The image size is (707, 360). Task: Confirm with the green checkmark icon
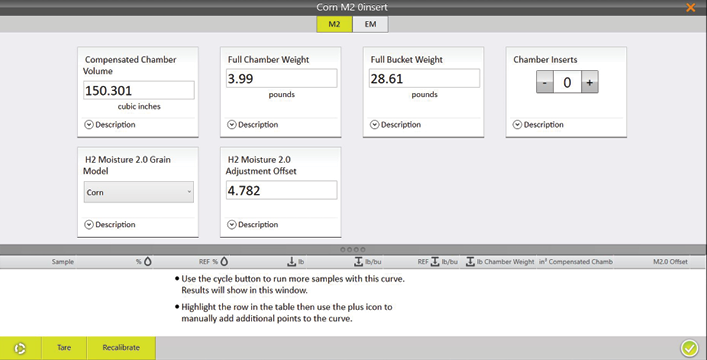coord(689,348)
